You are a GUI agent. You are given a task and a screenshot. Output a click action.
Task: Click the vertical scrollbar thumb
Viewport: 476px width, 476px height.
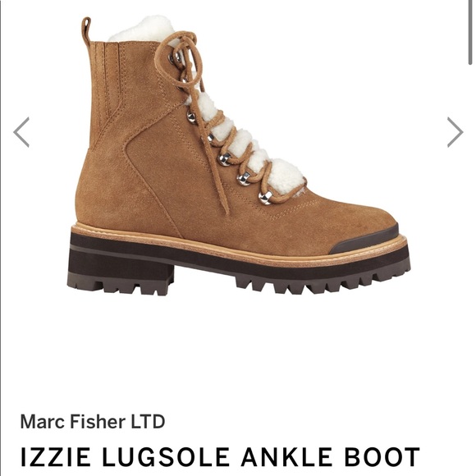(x=470, y=32)
